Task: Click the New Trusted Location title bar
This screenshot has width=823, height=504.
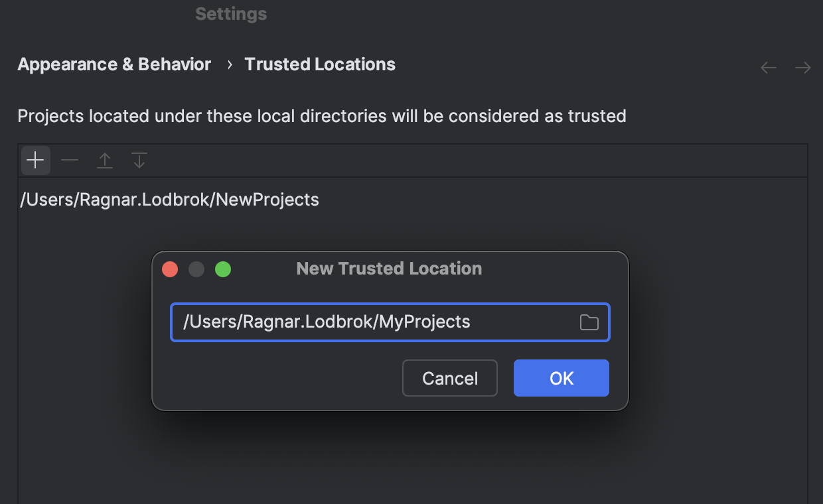Action: click(389, 268)
